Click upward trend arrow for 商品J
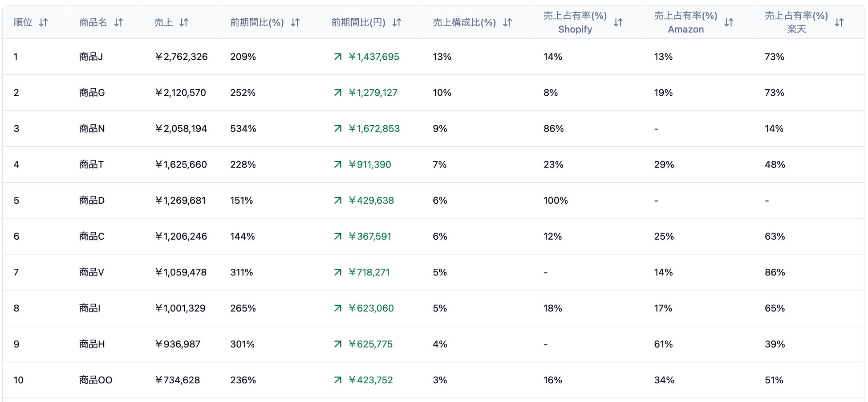This screenshot has height=402, width=868. click(338, 57)
